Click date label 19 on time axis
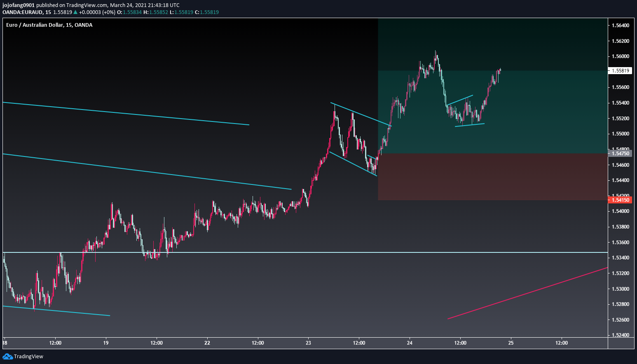Image resolution: width=637 pixels, height=364 pixels. (106, 343)
